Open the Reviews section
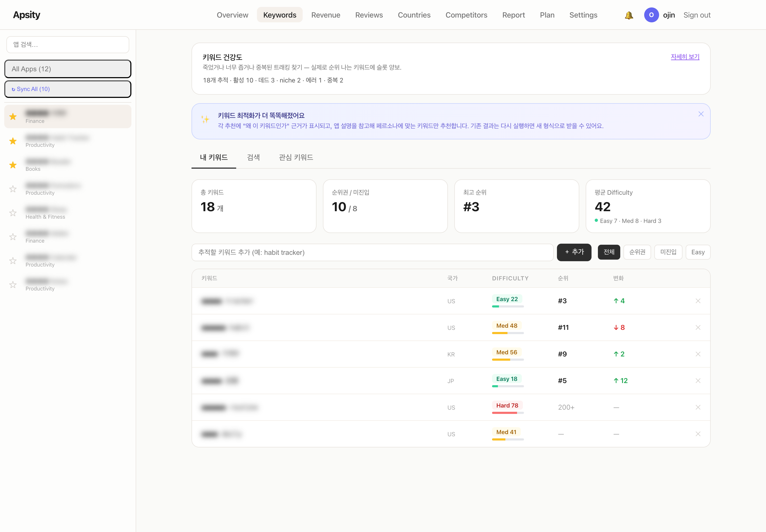Screen dimensions: 766x532 [x=369, y=15]
